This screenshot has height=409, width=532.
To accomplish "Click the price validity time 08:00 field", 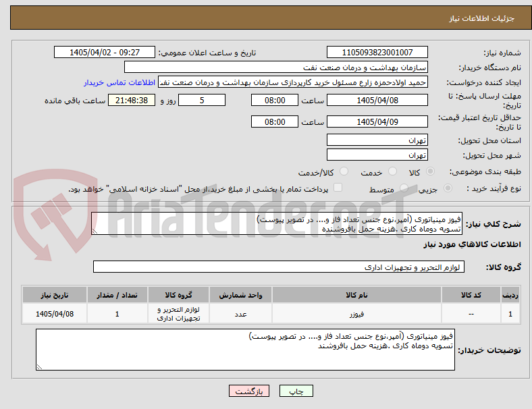I will click(275, 121).
